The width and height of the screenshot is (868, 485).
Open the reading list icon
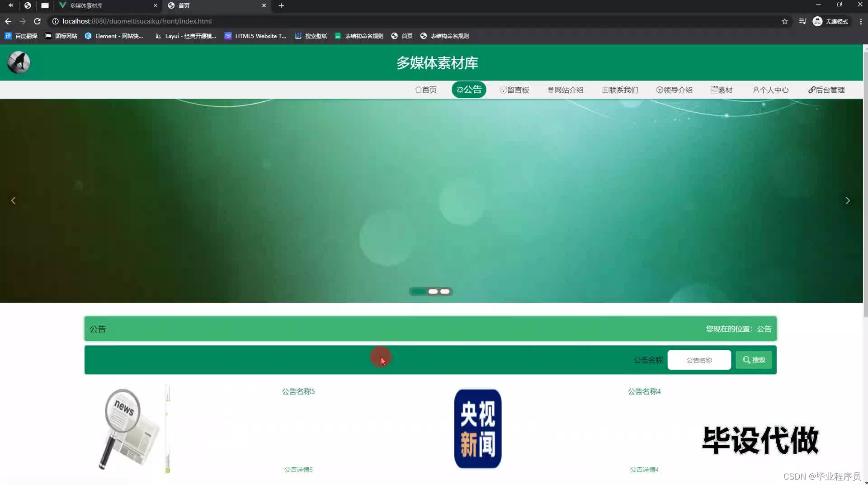pyautogui.click(x=802, y=21)
